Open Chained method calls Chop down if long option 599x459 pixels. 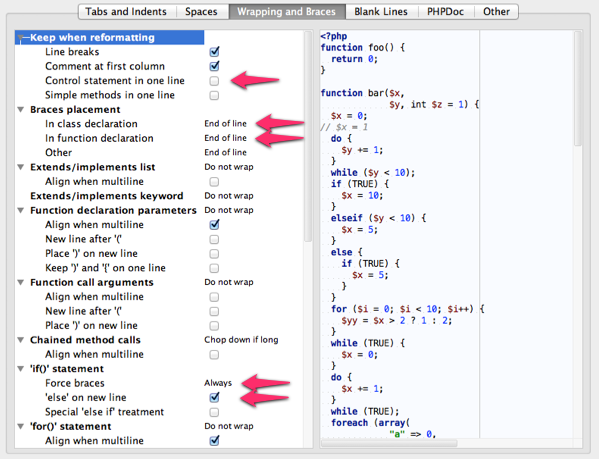click(241, 340)
